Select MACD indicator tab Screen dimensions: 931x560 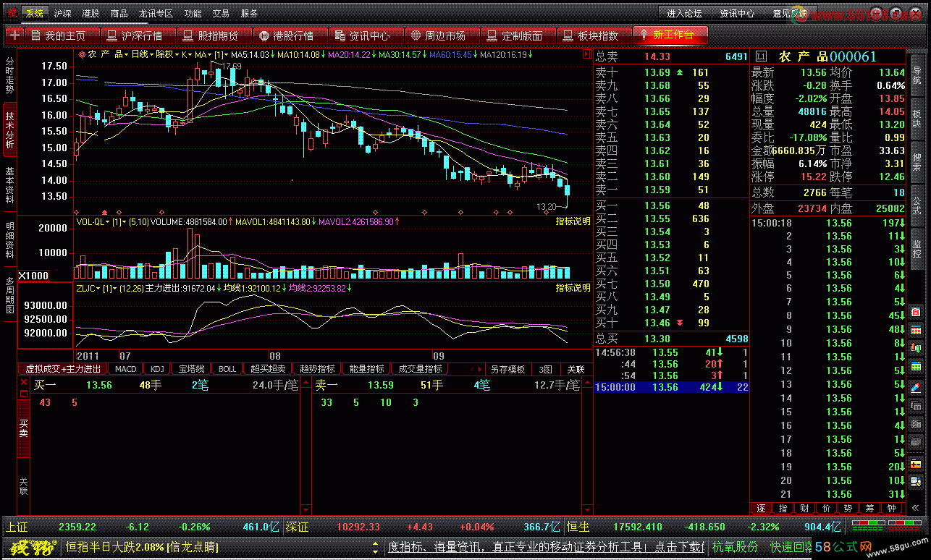tap(126, 369)
